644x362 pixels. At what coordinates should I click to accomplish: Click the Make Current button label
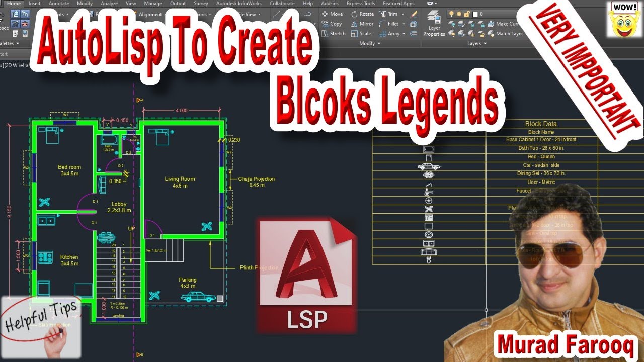tap(507, 24)
